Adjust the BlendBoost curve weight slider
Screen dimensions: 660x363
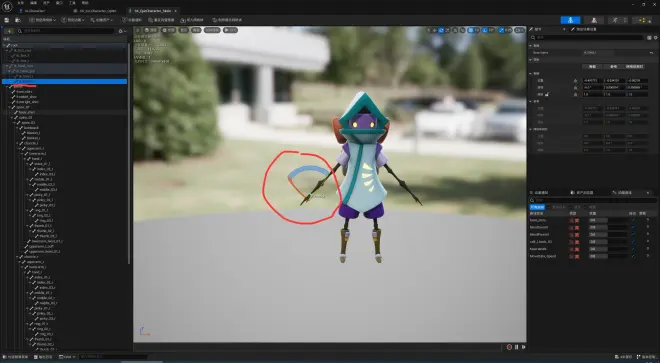coord(598,227)
